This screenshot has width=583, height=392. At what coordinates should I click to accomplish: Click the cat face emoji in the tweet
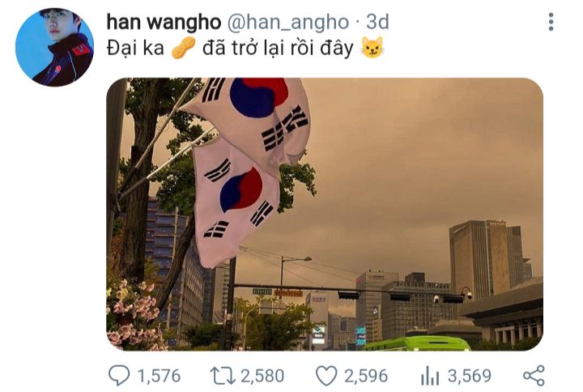click(x=372, y=48)
